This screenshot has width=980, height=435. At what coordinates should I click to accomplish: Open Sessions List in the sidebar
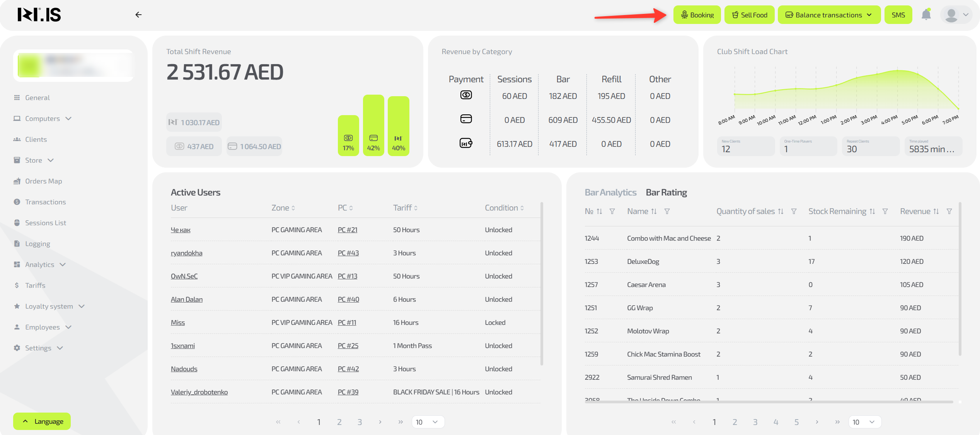click(46, 223)
